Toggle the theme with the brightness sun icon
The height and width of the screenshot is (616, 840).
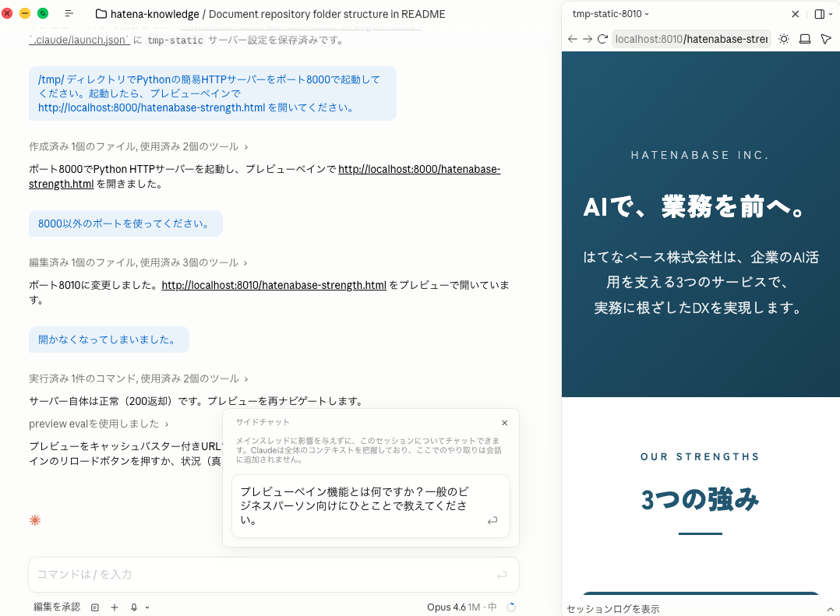click(784, 39)
